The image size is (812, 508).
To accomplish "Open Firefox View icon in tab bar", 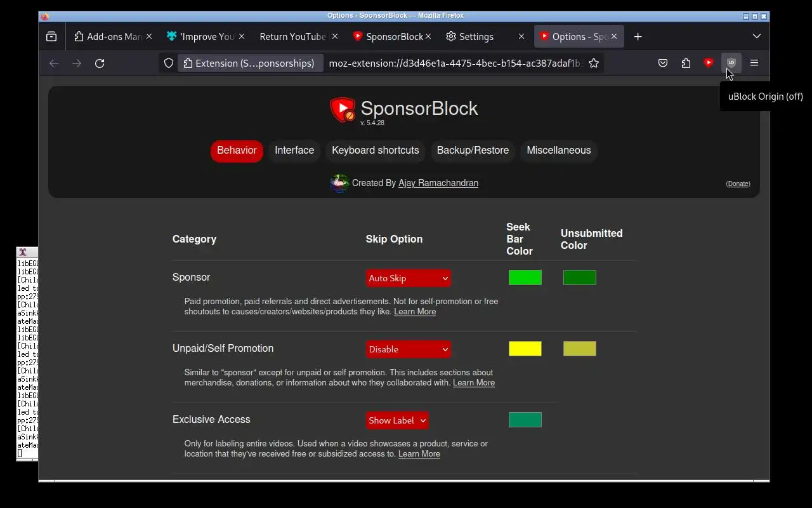I will pyautogui.click(x=51, y=37).
